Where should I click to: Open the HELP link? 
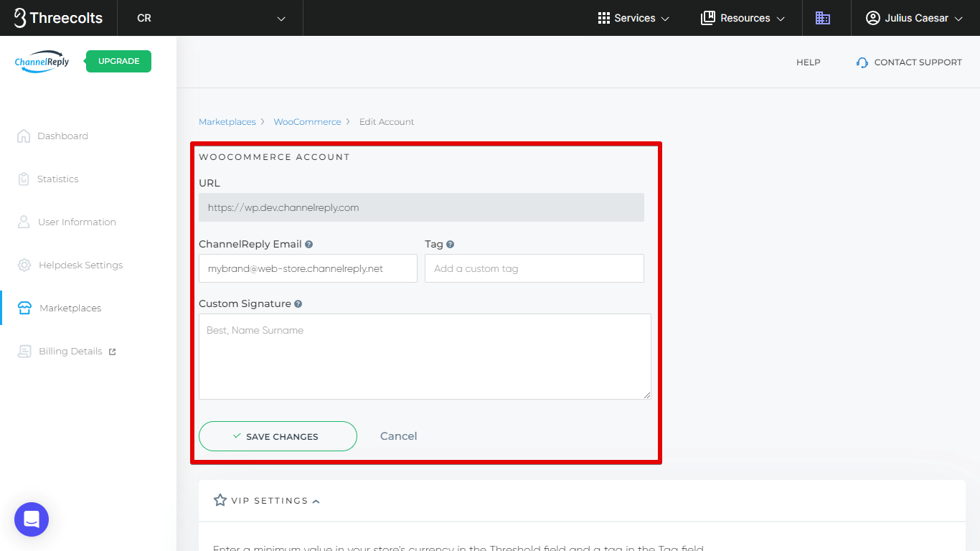[x=808, y=62]
